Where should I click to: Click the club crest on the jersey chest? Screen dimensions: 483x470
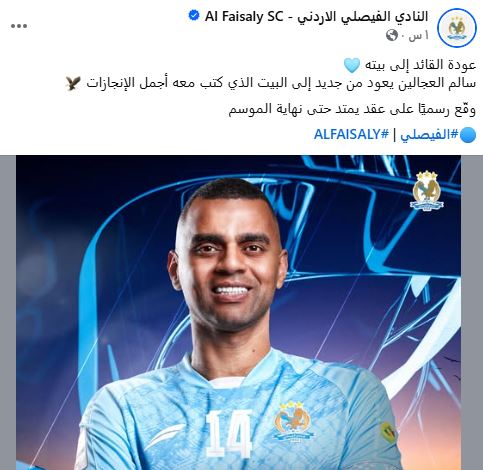292,421
